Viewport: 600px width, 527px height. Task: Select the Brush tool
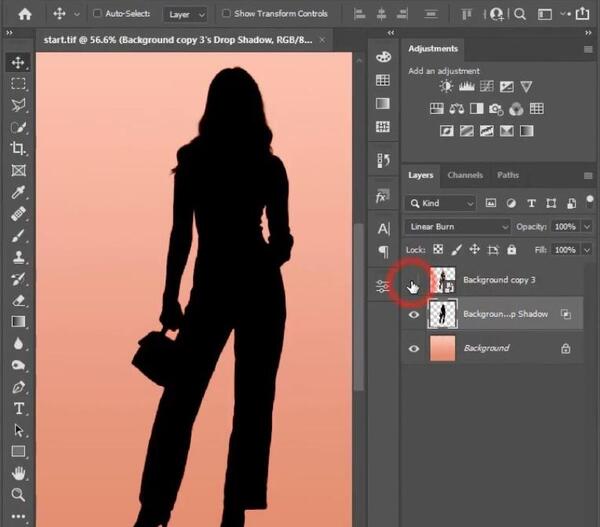click(x=18, y=236)
